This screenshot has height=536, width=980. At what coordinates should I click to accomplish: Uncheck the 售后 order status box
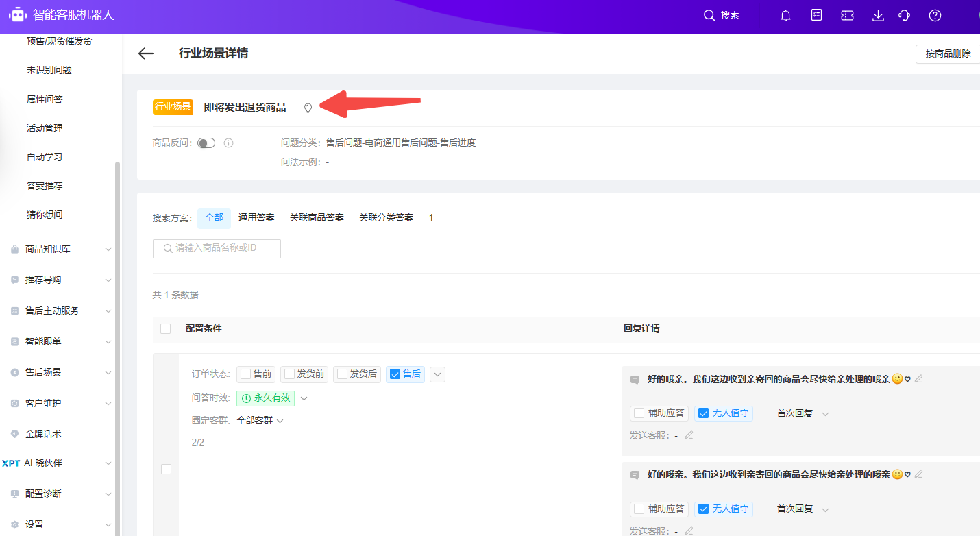[395, 374]
